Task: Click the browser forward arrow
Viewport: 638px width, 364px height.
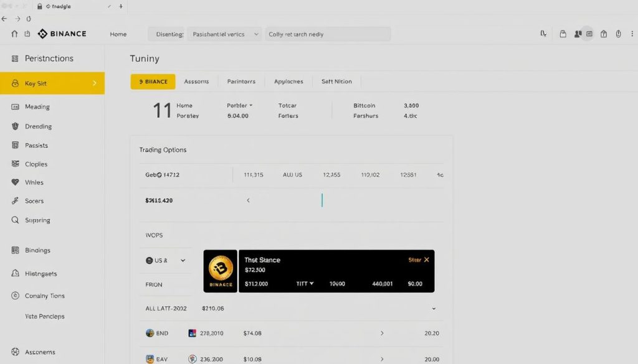Action: [x=17, y=19]
